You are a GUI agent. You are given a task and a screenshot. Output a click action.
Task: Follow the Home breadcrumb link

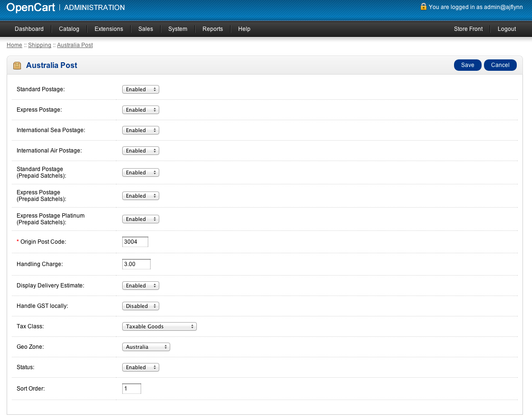(14, 45)
